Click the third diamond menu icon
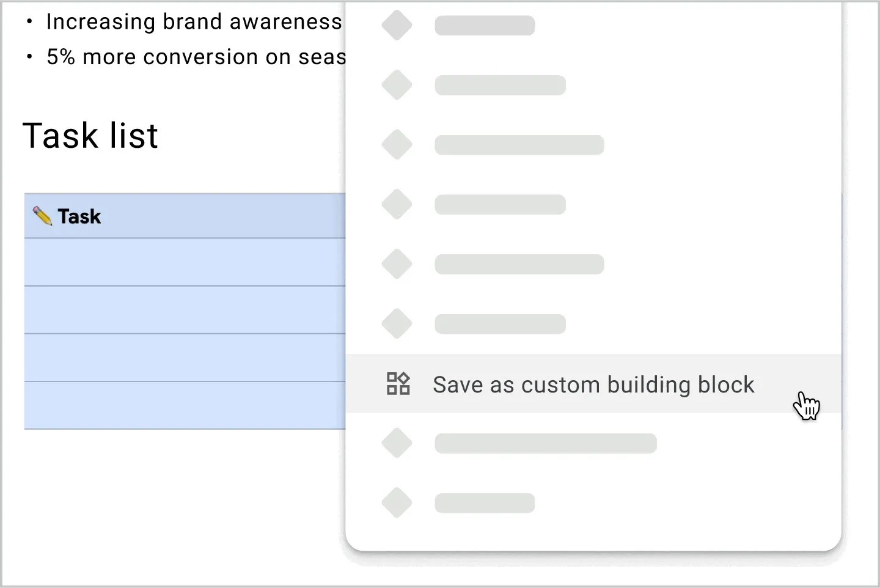 (x=397, y=144)
